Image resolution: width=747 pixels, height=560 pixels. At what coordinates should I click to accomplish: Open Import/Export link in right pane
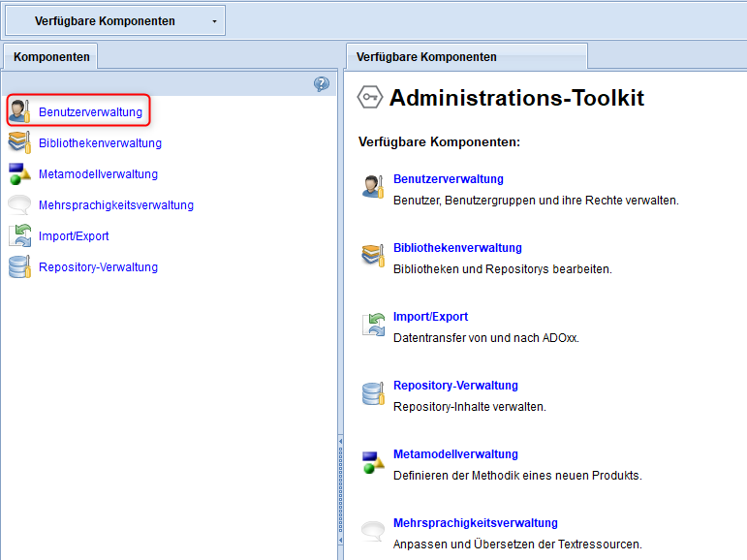430,317
